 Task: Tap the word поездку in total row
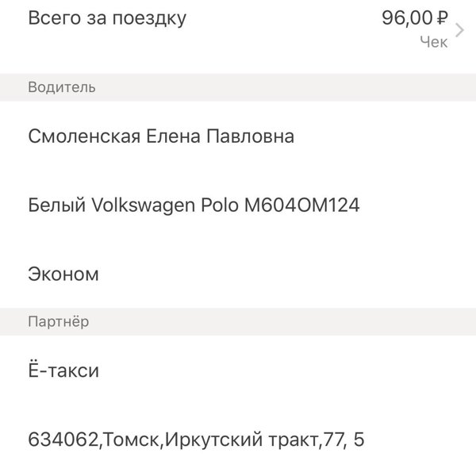click(149, 18)
